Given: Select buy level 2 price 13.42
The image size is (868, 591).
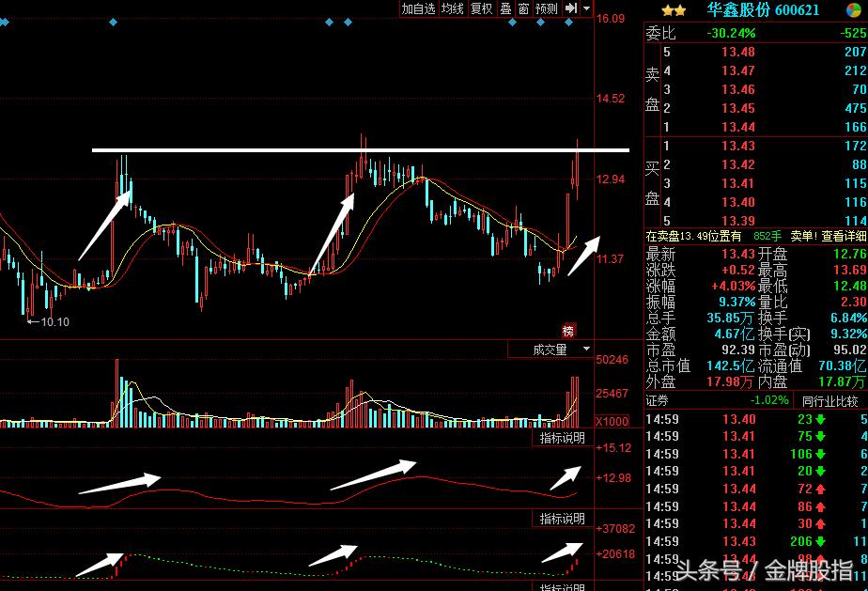Looking at the screenshot, I should (x=738, y=165).
